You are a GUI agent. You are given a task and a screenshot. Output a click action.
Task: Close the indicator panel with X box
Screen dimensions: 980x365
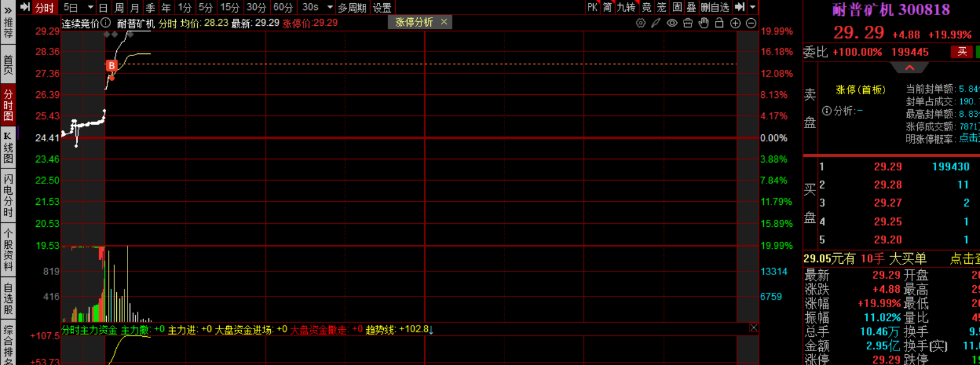(x=753, y=328)
